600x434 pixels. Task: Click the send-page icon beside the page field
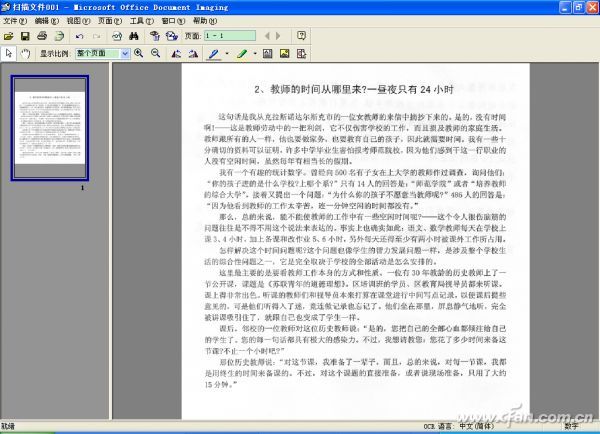(172, 36)
